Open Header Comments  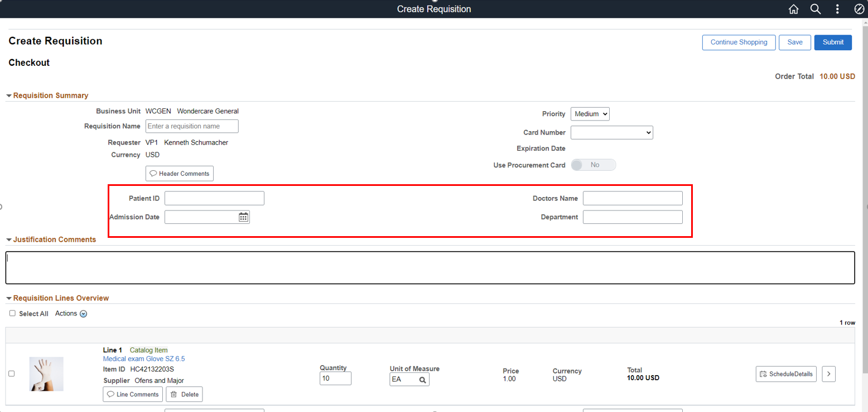point(180,174)
